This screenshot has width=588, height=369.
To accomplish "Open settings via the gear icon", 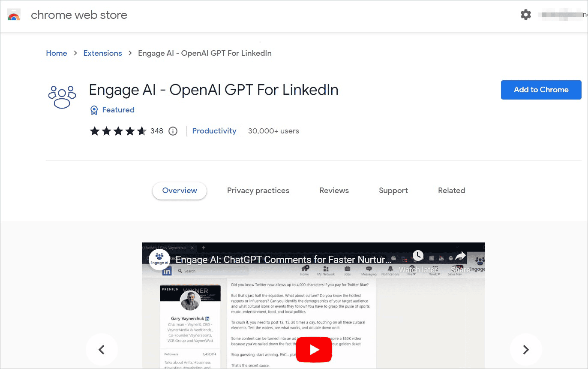I will pos(526,15).
